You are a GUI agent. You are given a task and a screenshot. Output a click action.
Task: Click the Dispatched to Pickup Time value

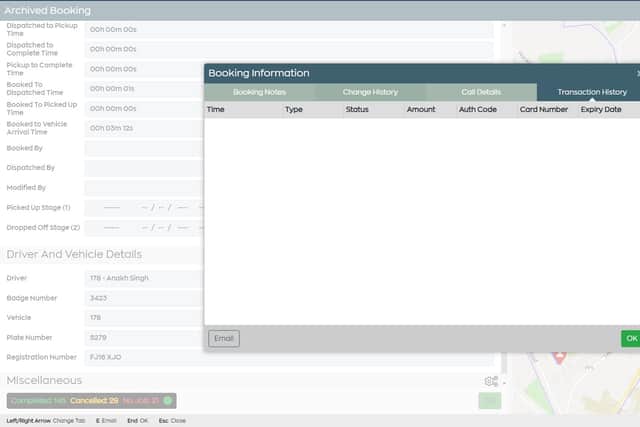pos(289,29)
